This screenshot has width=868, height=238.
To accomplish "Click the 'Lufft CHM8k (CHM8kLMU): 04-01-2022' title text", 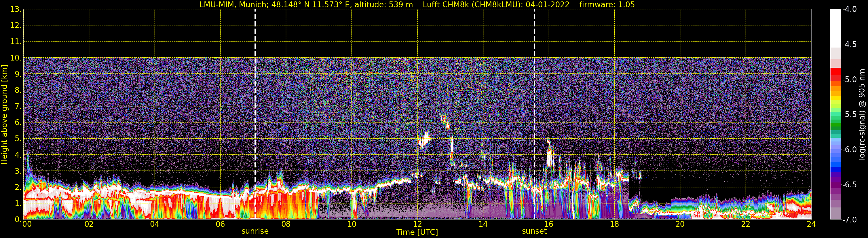I will (x=496, y=4).
